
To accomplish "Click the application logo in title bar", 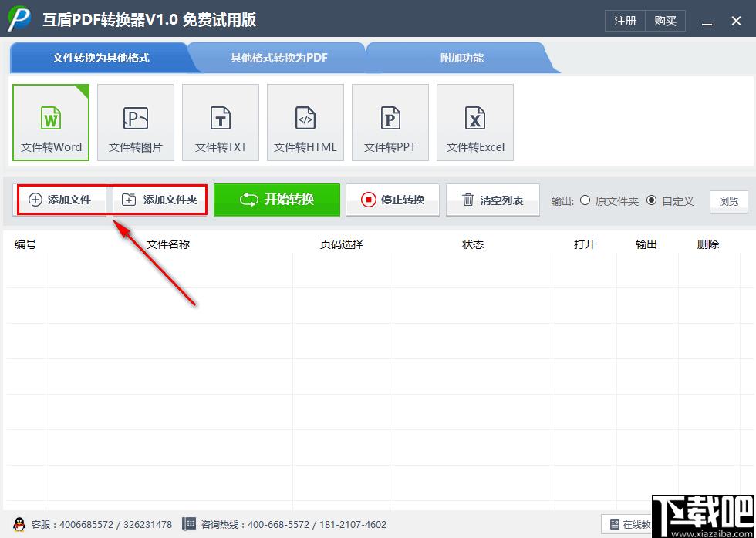I will point(20,18).
